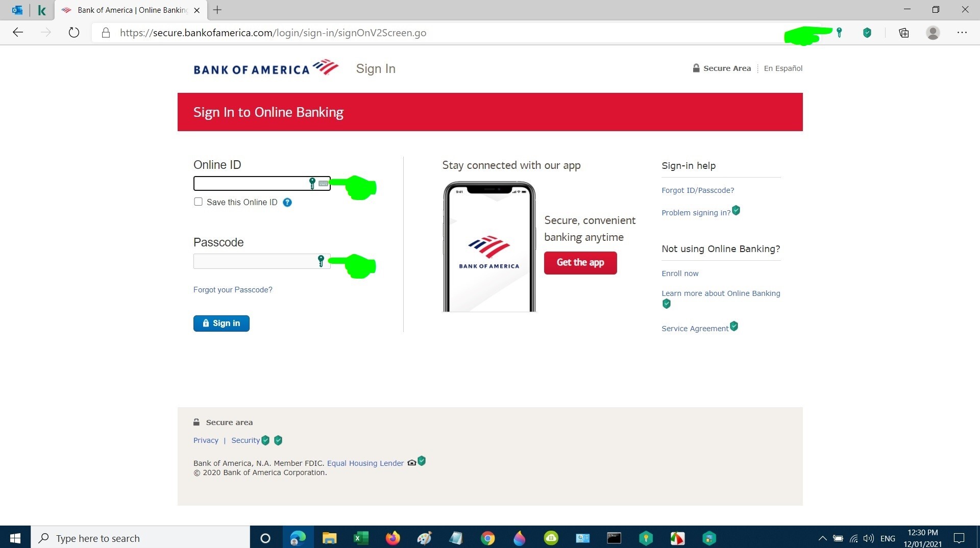Open the browser Settings and more menu
Viewport: 980px width, 548px height.
962,33
